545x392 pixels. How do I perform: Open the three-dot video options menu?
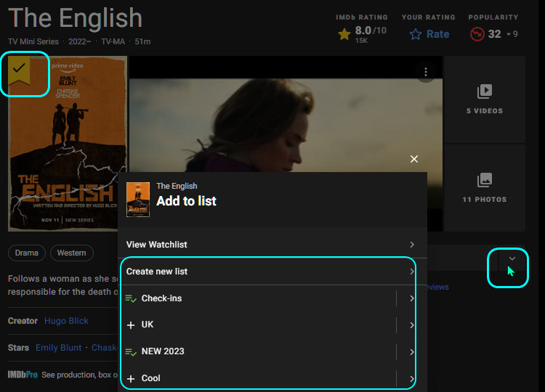(x=425, y=72)
